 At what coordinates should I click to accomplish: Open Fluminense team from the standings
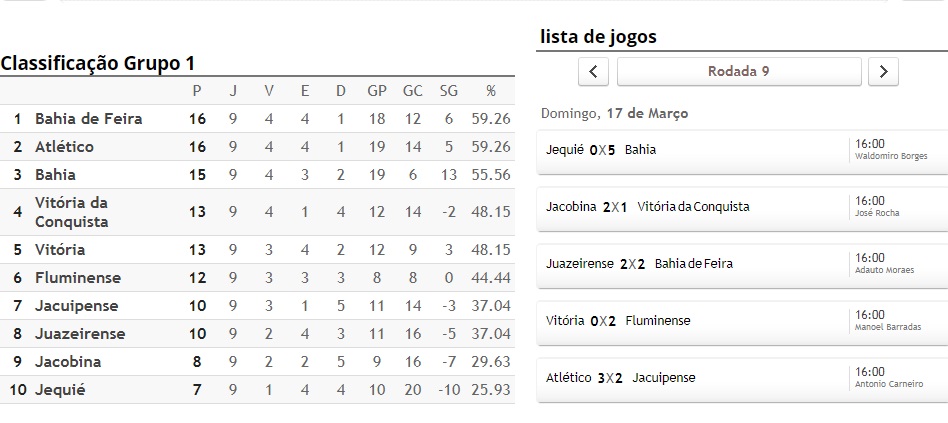click(78, 278)
